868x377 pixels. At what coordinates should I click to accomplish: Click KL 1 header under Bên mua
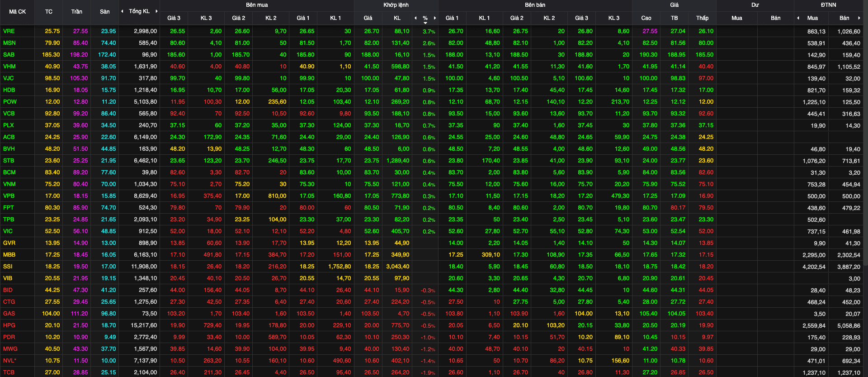coord(335,18)
